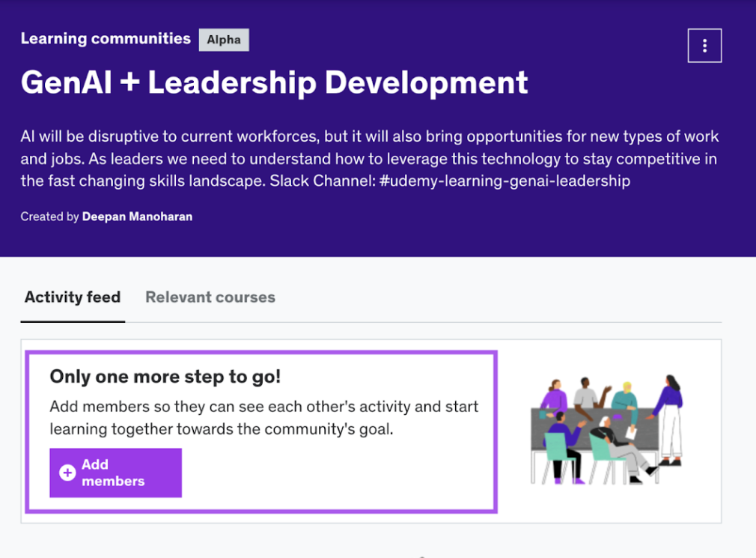Click the Add members button
The height and width of the screenshot is (558, 756).
click(x=115, y=473)
